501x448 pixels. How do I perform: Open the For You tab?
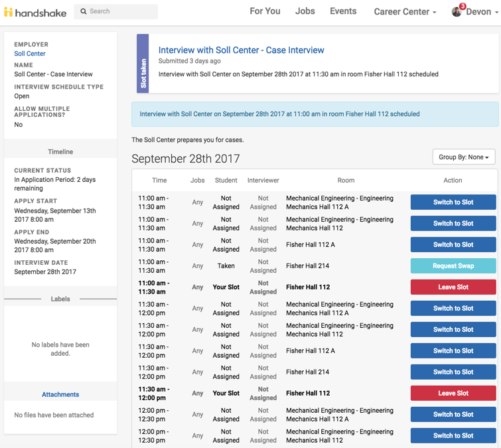[x=265, y=11]
